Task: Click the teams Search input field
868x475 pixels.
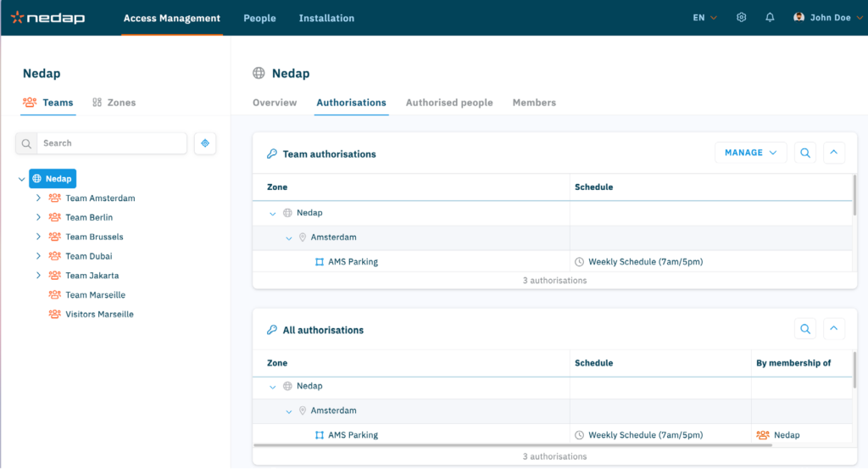Action: point(110,143)
